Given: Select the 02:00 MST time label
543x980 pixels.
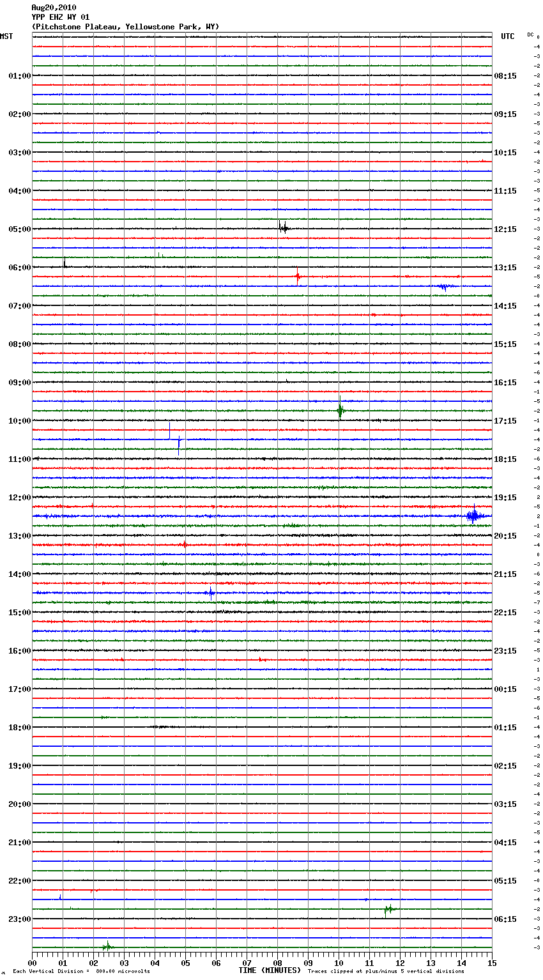Looking at the screenshot, I should click(20, 114).
